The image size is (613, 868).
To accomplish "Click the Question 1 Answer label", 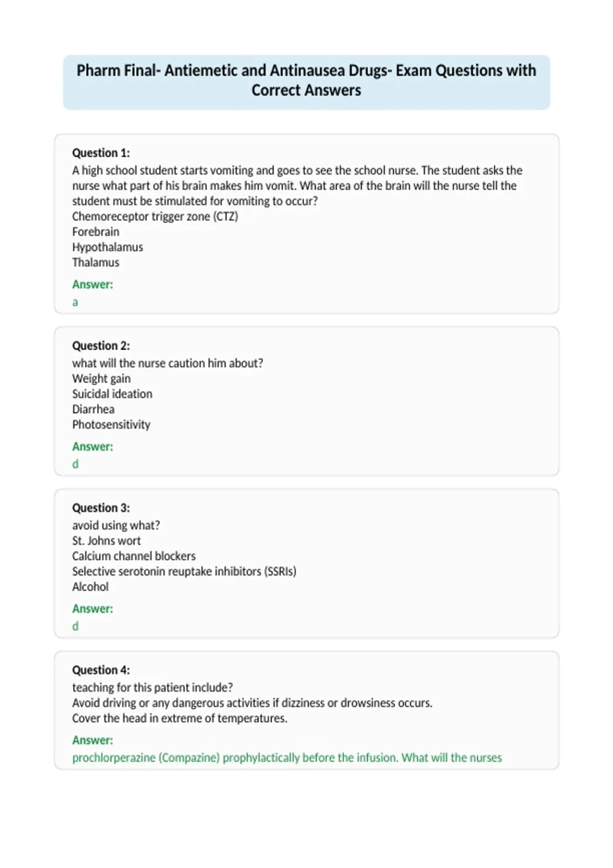I will click(x=92, y=284).
